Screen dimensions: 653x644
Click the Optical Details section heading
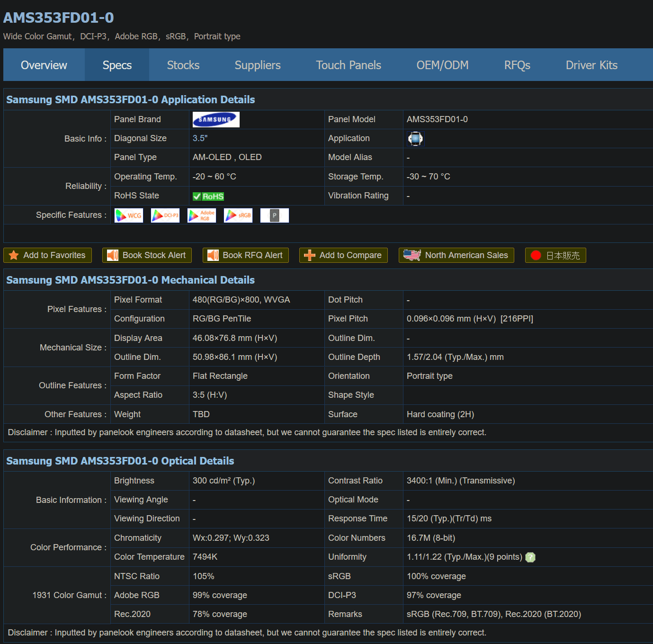point(120,461)
